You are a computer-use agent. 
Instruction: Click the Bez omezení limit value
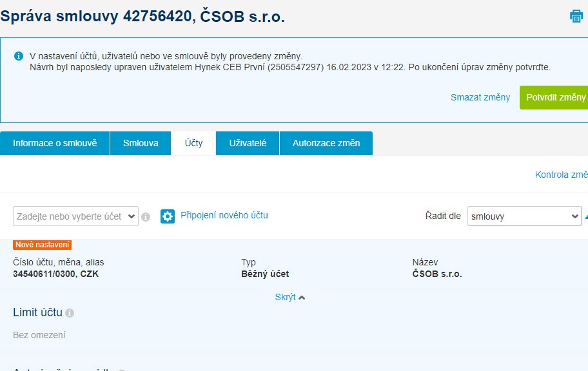[39, 335]
